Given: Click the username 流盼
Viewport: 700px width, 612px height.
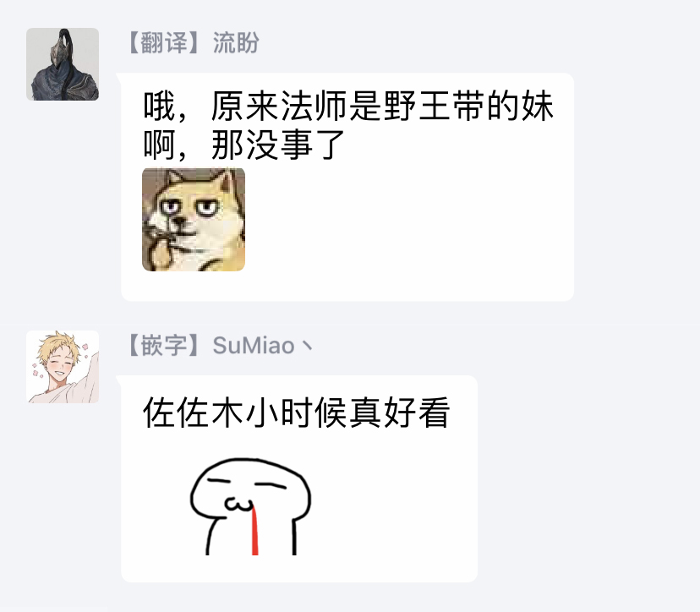Looking at the screenshot, I should 236,43.
